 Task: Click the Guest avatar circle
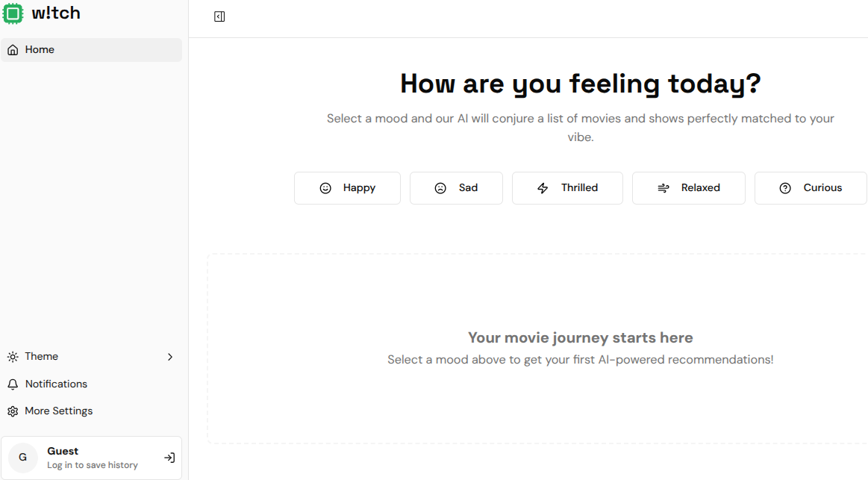(23, 458)
